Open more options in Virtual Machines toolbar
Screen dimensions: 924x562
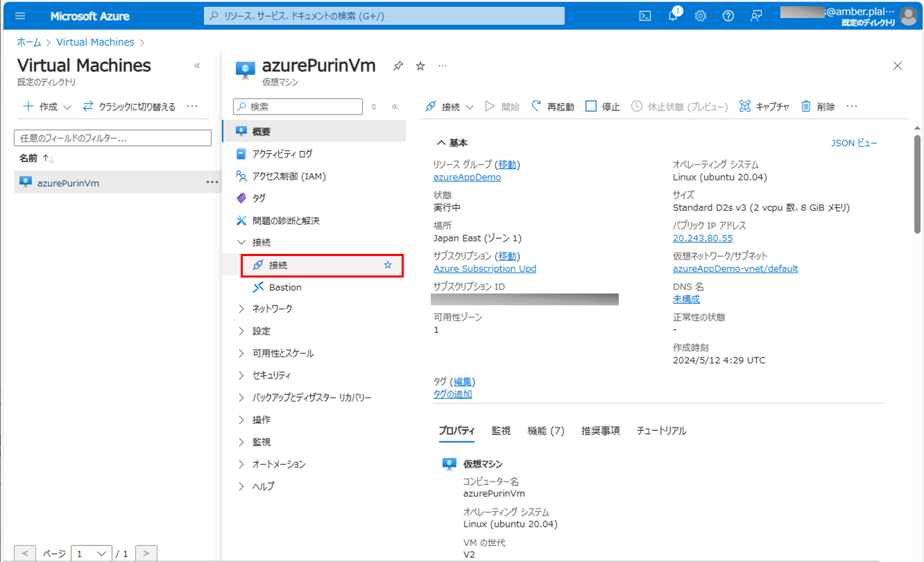click(192, 107)
